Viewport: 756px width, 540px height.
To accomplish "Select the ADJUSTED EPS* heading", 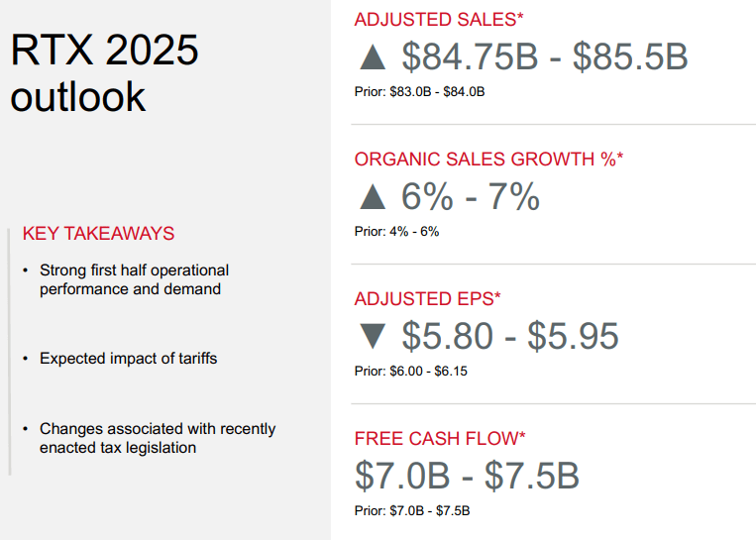I will [428, 298].
